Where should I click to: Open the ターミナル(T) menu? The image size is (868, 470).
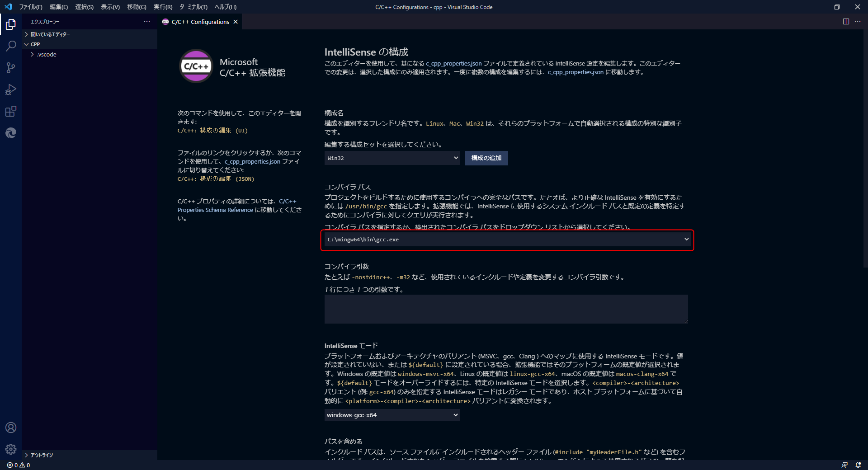(x=193, y=7)
